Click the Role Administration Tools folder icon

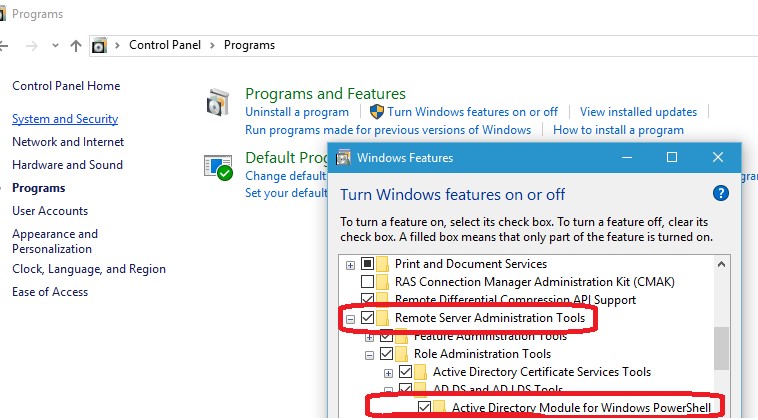[x=401, y=354]
